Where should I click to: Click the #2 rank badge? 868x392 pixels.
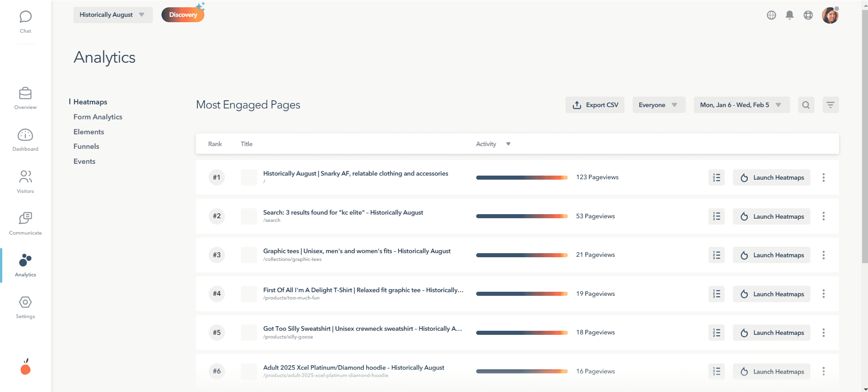pos(217,216)
